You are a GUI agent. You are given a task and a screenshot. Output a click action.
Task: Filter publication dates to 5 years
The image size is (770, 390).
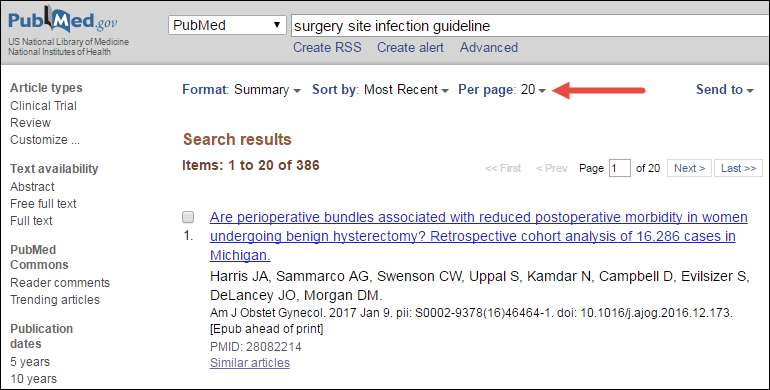(x=30, y=362)
